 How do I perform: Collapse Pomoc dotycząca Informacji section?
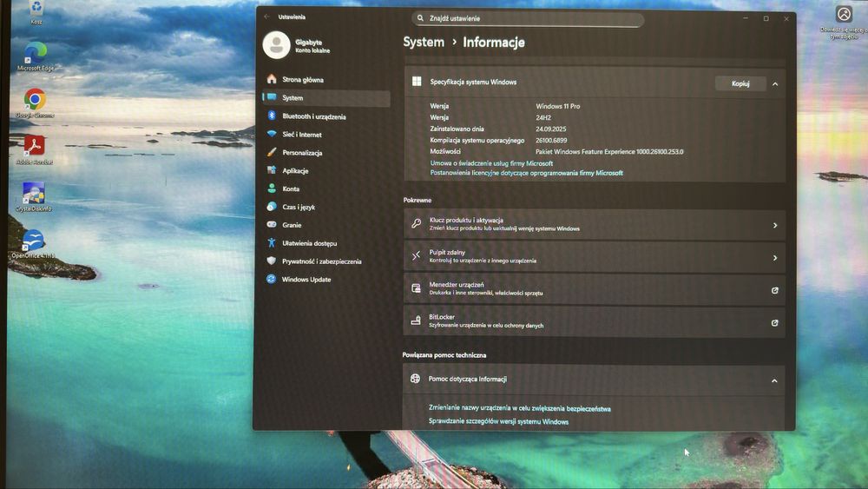774,381
